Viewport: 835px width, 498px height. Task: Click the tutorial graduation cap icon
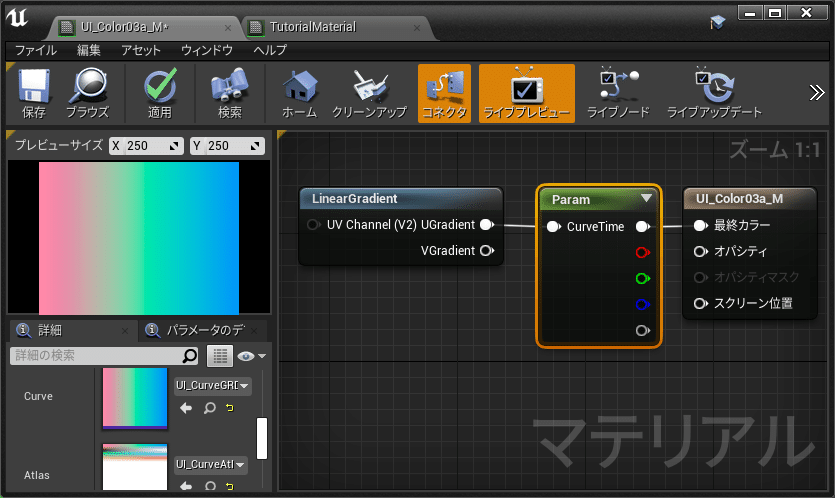tap(717, 22)
